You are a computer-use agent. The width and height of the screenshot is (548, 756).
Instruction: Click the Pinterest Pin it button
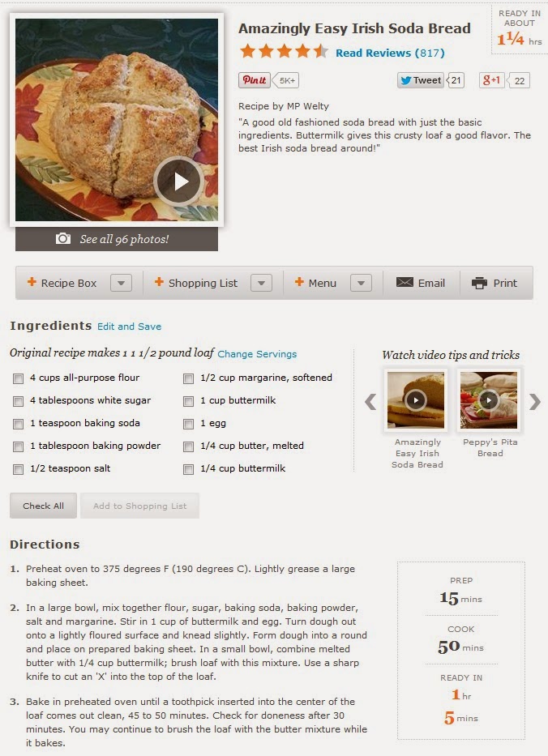(x=255, y=80)
